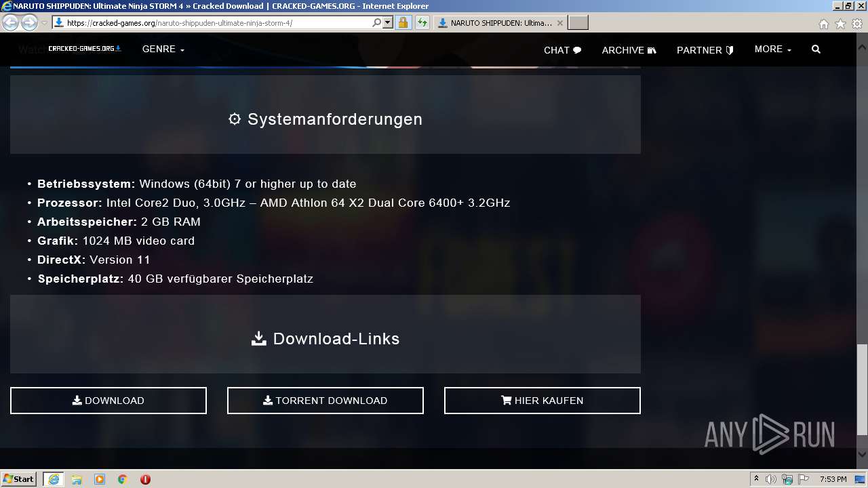
Task: Open Favorites with the star icon
Action: tap(840, 24)
